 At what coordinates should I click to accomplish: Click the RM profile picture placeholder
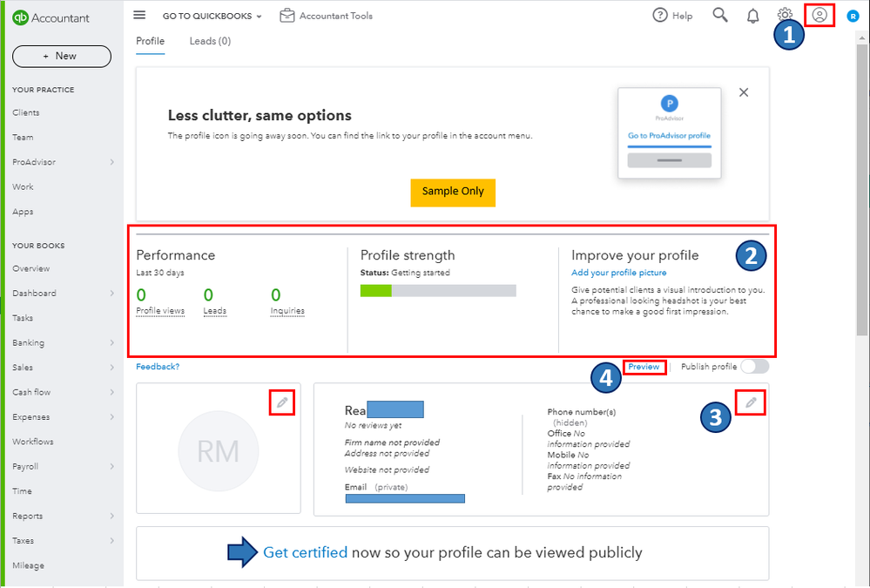pyautogui.click(x=218, y=451)
